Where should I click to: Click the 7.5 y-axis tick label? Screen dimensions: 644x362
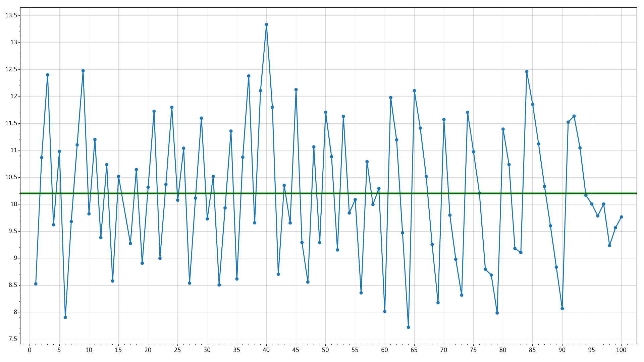13,339
